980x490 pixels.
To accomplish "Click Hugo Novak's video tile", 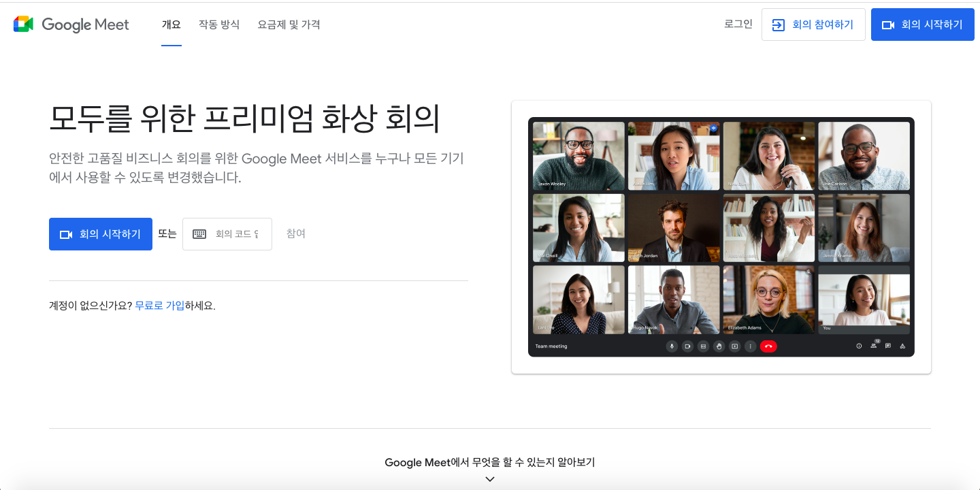I will (674, 299).
